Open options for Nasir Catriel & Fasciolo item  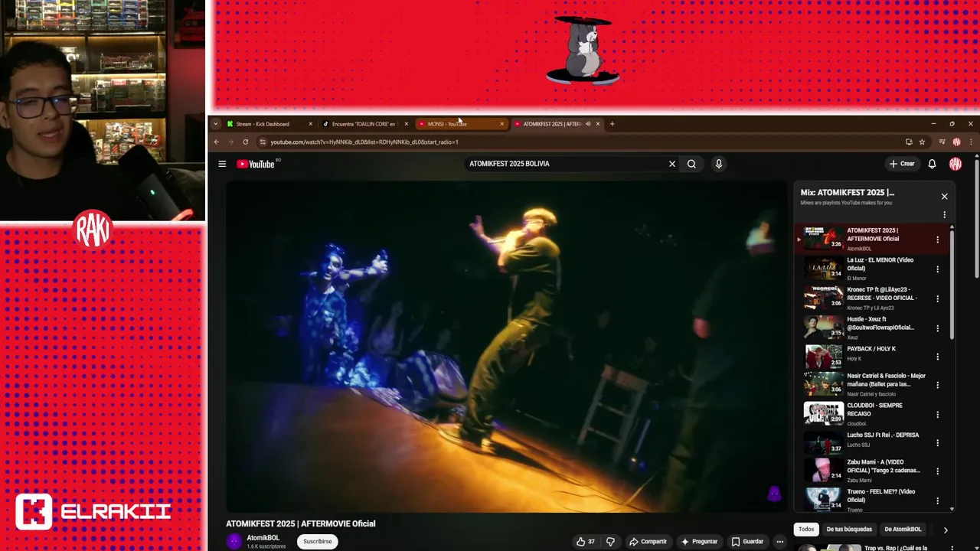937,385
